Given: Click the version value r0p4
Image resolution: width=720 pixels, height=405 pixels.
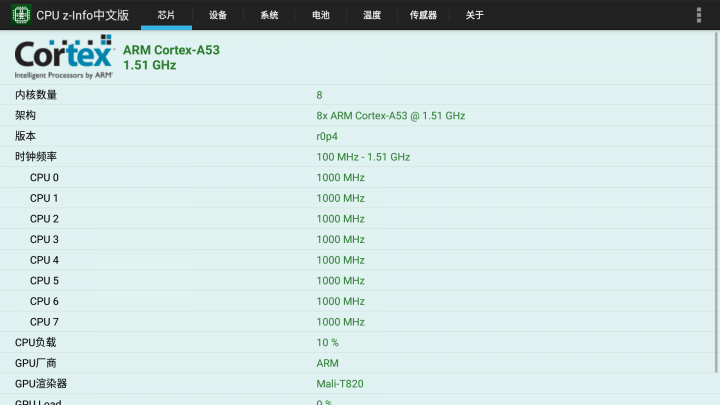Looking at the screenshot, I should tap(327, 136).
